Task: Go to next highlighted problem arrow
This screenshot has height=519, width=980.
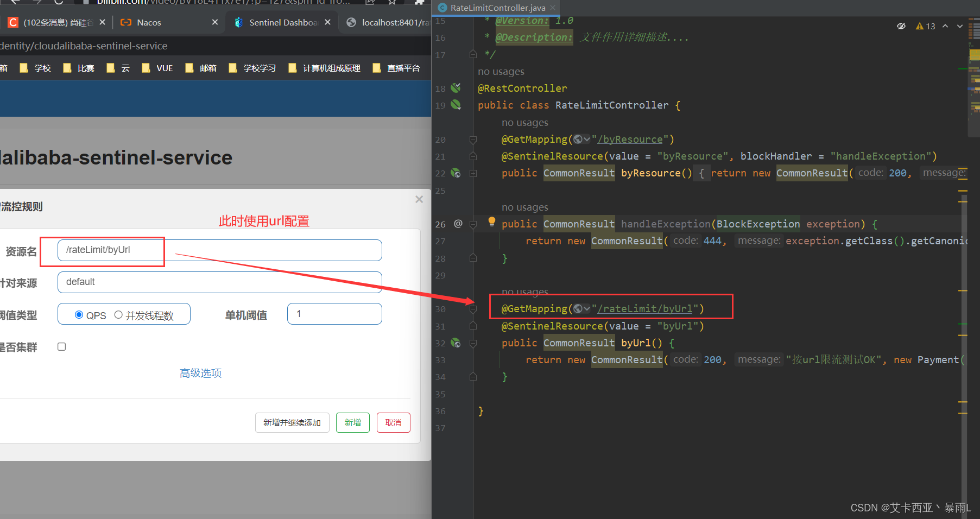Action: tap(960, 26)
